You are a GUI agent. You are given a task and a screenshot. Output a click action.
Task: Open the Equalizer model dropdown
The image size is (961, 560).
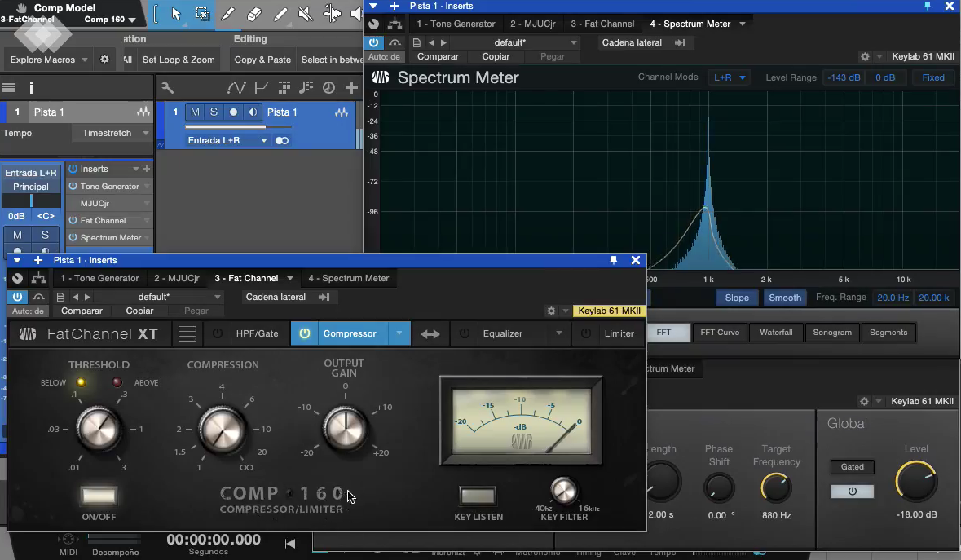[559, 333]
